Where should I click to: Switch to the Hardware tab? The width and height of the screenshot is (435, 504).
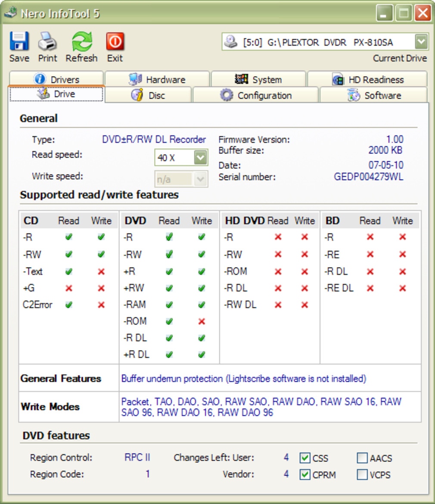pyautogui.click(x=157, y=79)
